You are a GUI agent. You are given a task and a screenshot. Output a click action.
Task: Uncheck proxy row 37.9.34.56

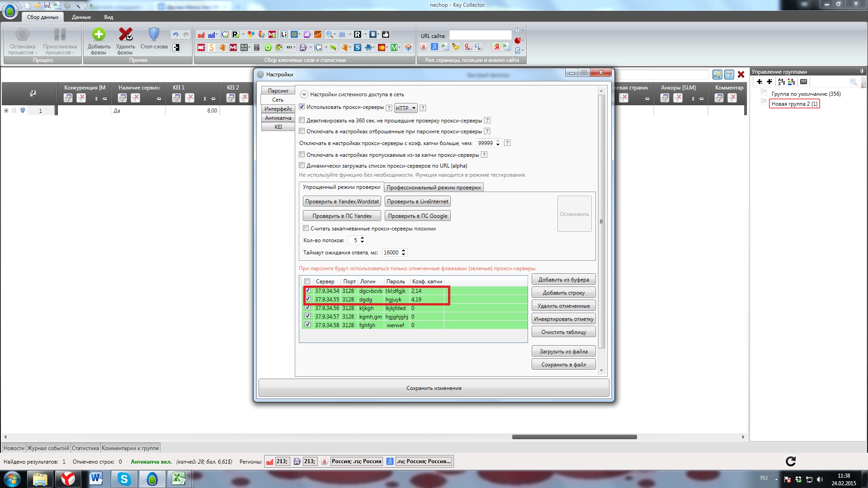[308, 308]
